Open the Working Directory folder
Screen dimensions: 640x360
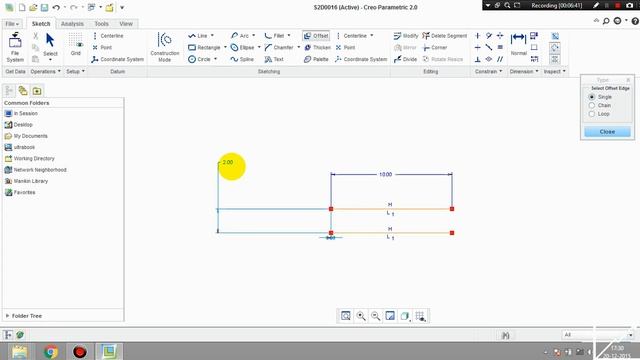point(29,158)
